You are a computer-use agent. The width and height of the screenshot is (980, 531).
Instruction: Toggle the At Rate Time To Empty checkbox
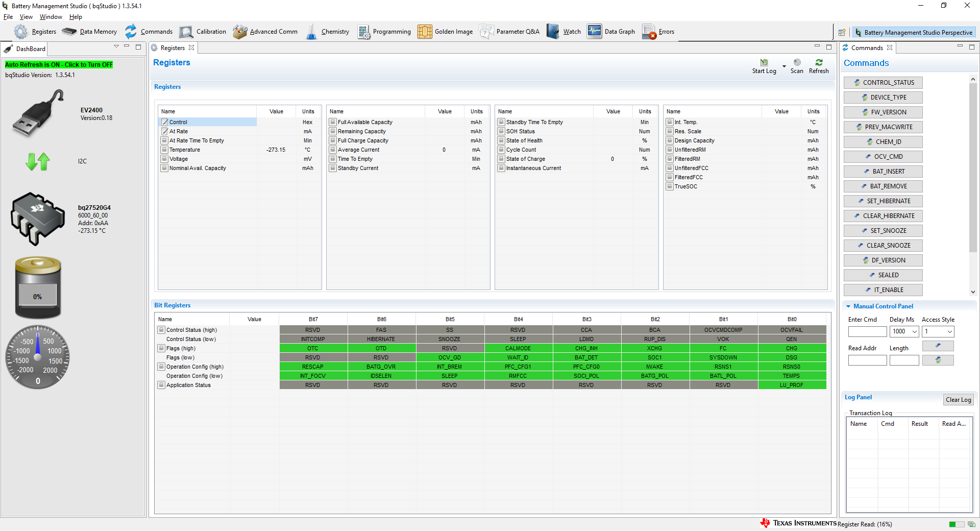164,140
